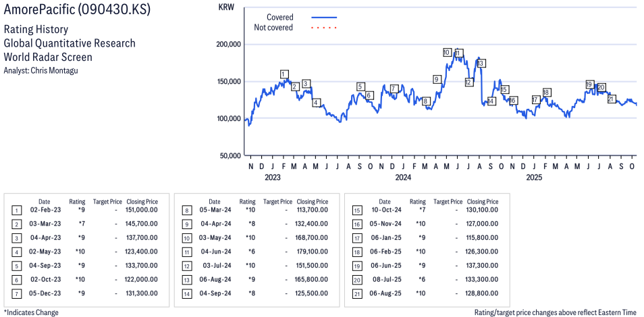Click the *Indicates Change footnote
The image size is (644, 317).
tap(31, 312)
